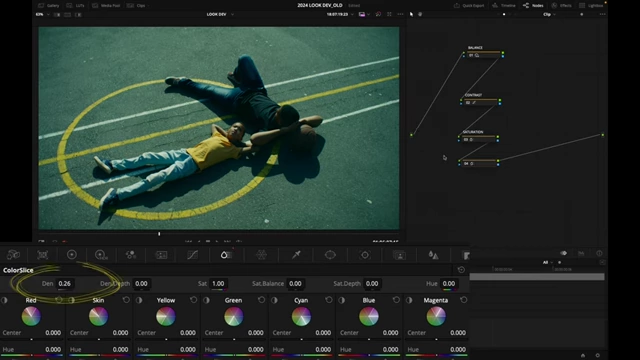Select the SATURATION node
Viewport: 640px width, 360px height.
point(478,139)
